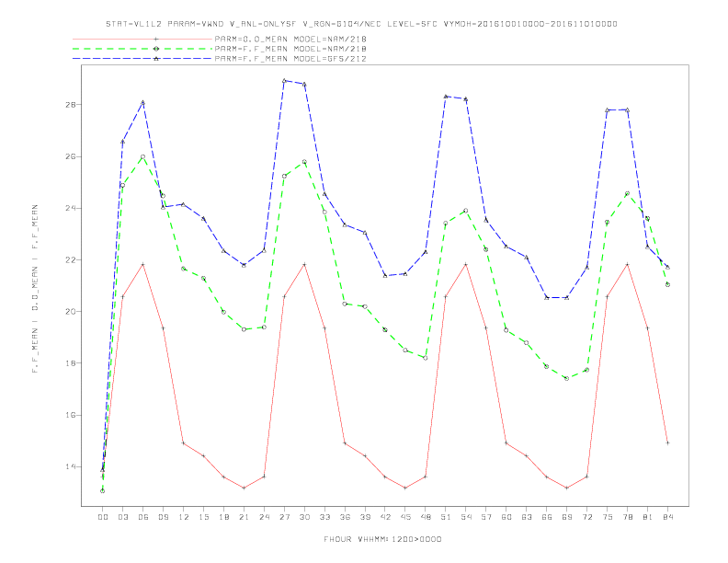Click x-axis tick label '69'
This screenshot has height=563, width=728.
[567, 517]
